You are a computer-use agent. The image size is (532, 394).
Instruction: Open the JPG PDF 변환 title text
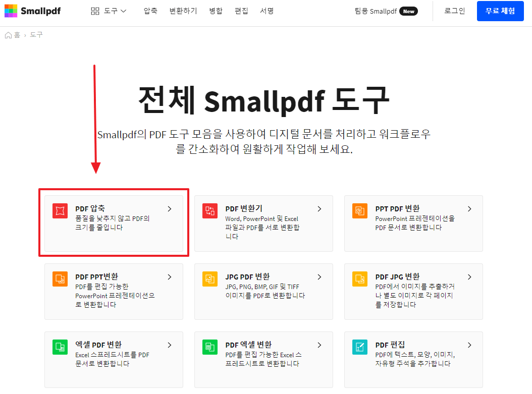[x=248, y=276]
